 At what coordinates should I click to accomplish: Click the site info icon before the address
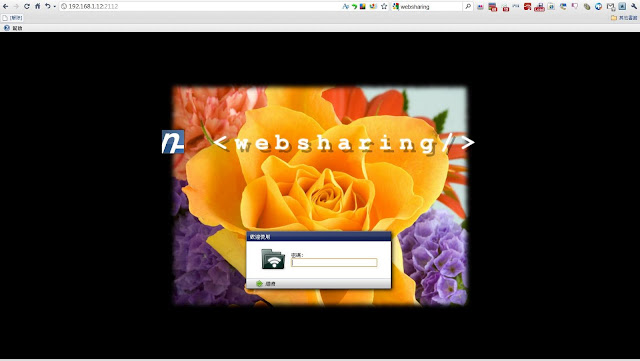64,7
